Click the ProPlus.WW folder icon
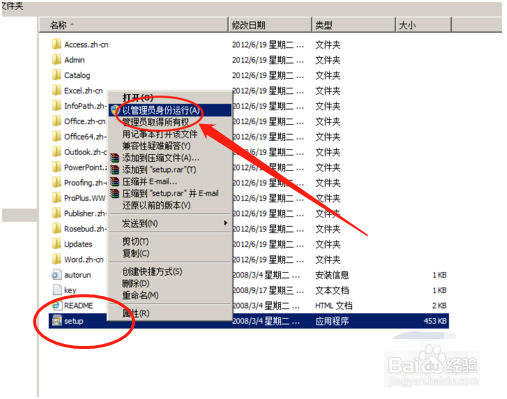Image resolution: width=507 pixels, height=399 pixels. (x=57, y=197)
